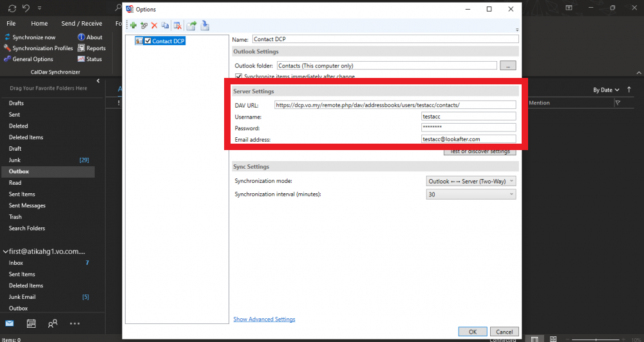Viewport: 644px width, 342px height.
Task: Expand the Synchronization interval dropdown
Action: click(x=471, y=195)
